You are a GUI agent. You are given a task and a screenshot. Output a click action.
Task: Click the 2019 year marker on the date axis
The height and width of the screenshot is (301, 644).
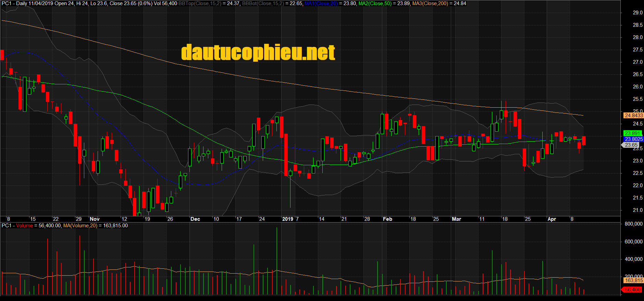tap(288, 219)
